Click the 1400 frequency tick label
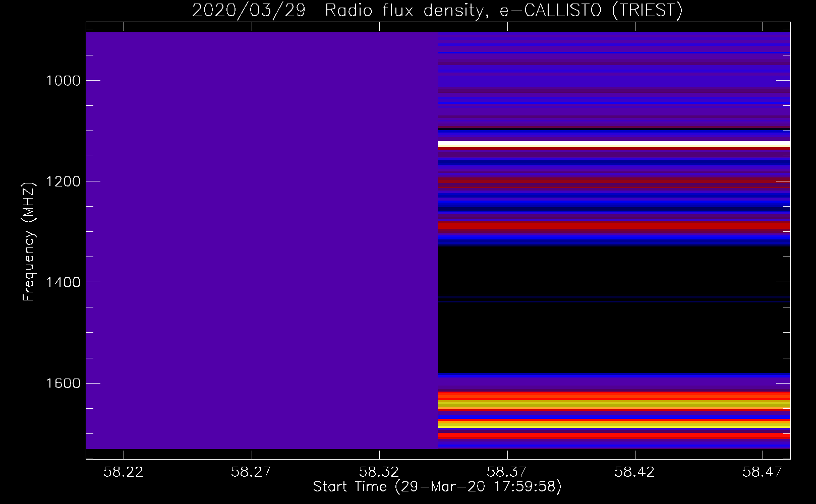Image resolution: width=816 pixels, height=504 pixels. coord(63,282)
